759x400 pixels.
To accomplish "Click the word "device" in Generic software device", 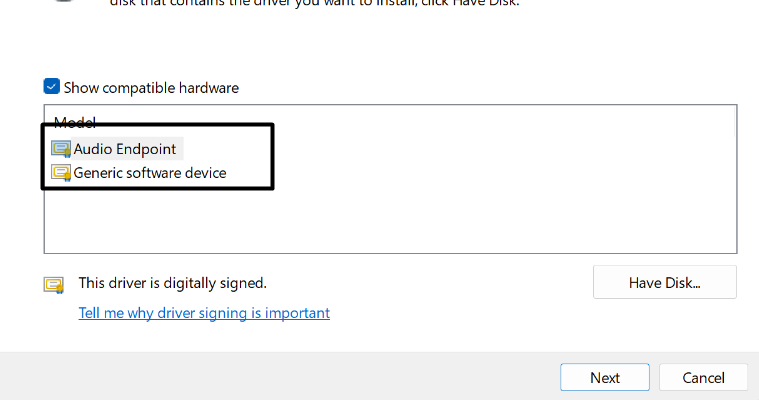I will point(205,173).
